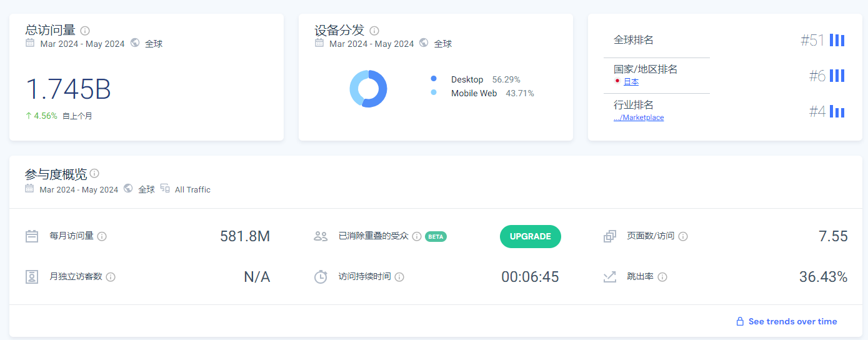The width and height of the screenshot is (868, 340).
Task: Click globe icon in 参与度概览 section
Action: point(128,189)
